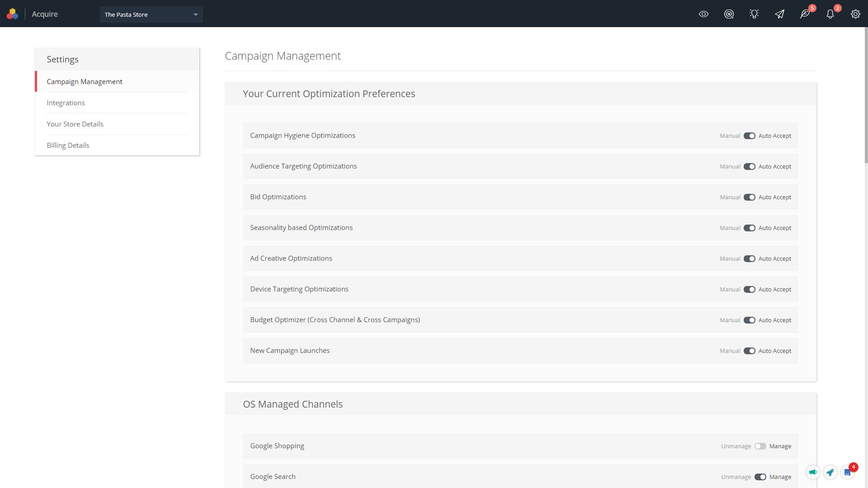This screenshot has height=488, width=868.
Task: Toggle New Campaign Launches switch
Action: [x=749, y=351]
